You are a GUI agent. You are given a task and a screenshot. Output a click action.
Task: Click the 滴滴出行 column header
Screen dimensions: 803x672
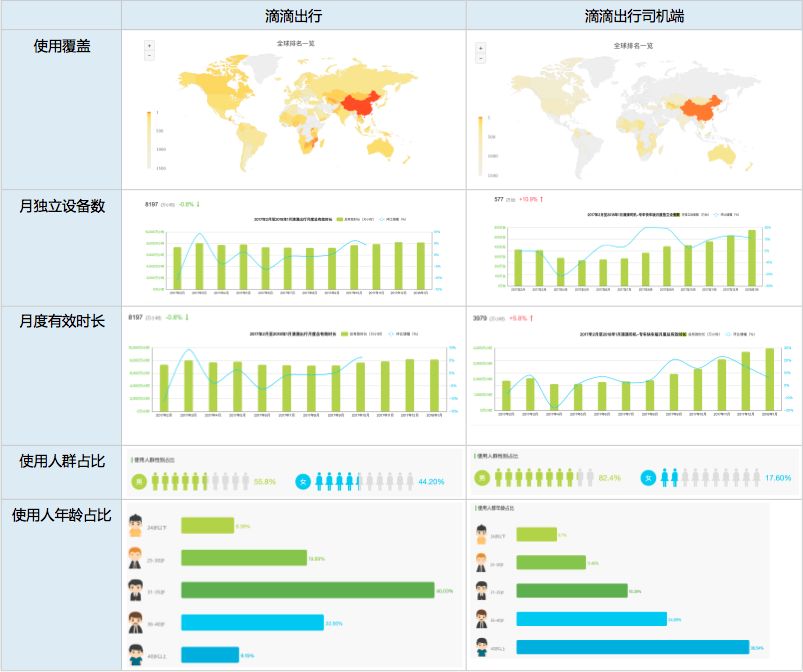293,16
